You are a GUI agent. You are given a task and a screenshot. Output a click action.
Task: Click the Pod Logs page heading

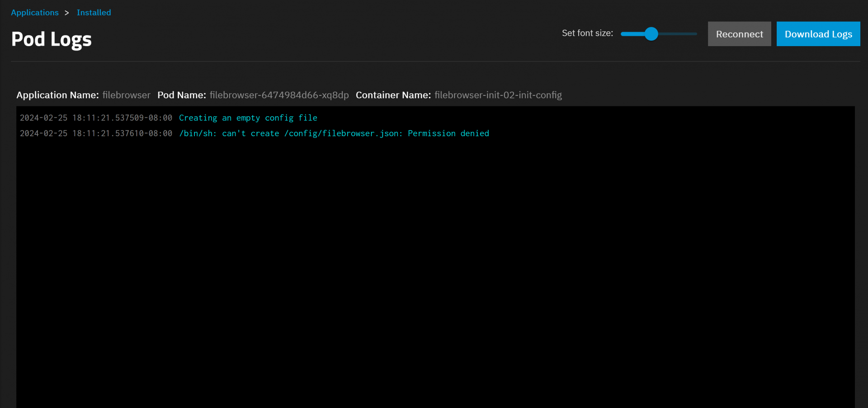point(52,39)
